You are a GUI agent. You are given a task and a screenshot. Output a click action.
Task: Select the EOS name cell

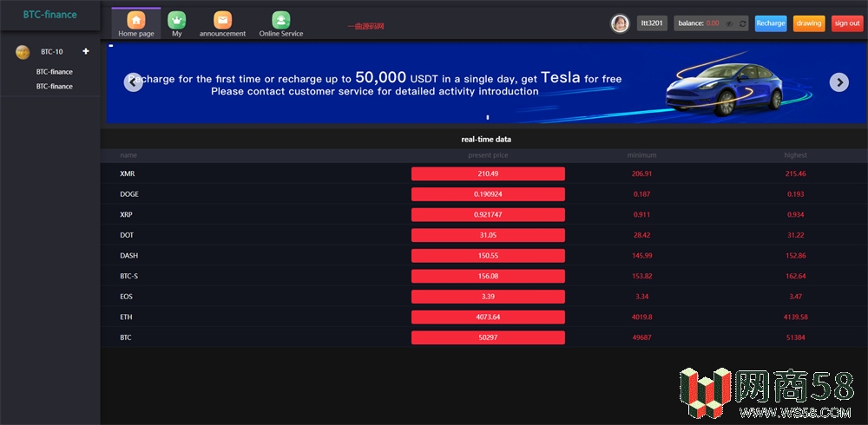126,297
